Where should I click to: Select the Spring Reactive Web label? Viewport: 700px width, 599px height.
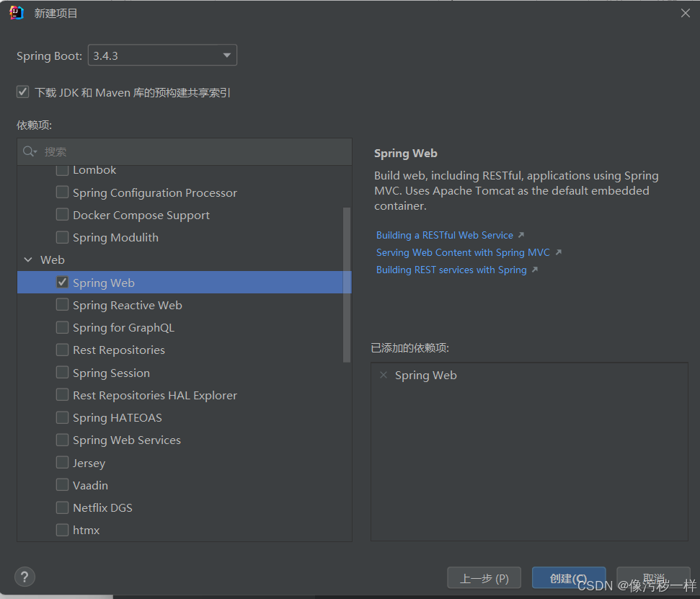point(127,306)
